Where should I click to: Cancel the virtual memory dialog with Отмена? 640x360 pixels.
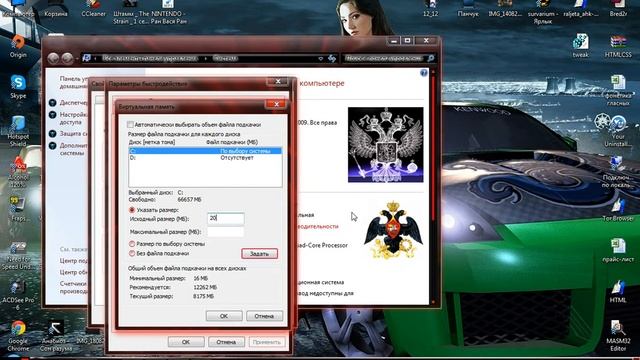264,316
